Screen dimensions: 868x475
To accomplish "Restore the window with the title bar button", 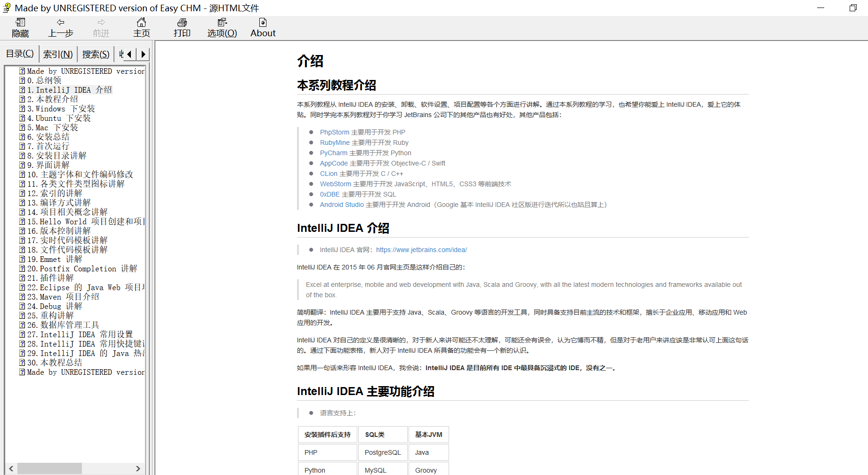I will [x=853, y=8].
